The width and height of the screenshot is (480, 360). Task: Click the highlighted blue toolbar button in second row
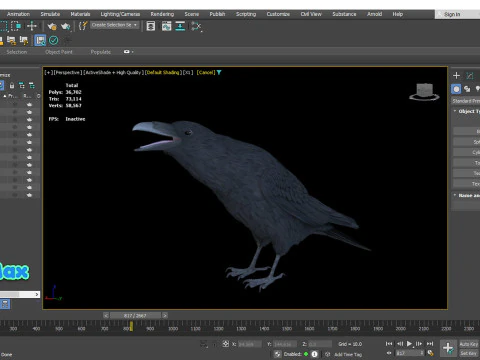[x=40, y=40]
